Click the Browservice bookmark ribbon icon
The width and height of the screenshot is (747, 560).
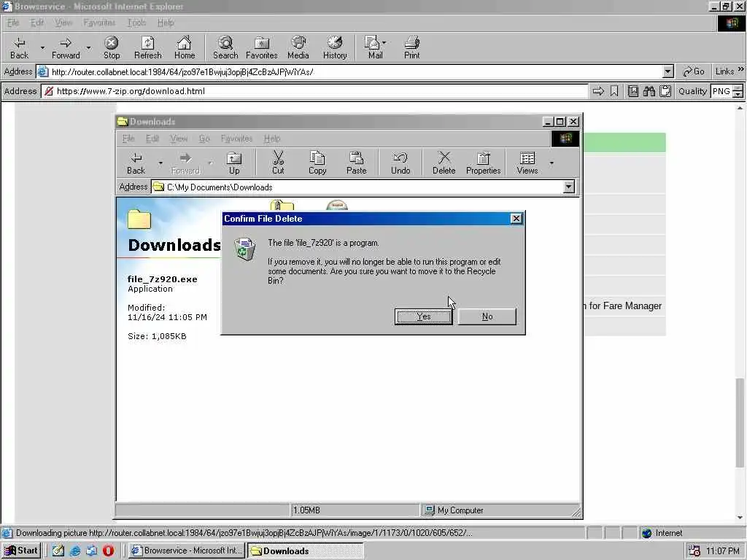pyautogui.click(x=614, y=91)
